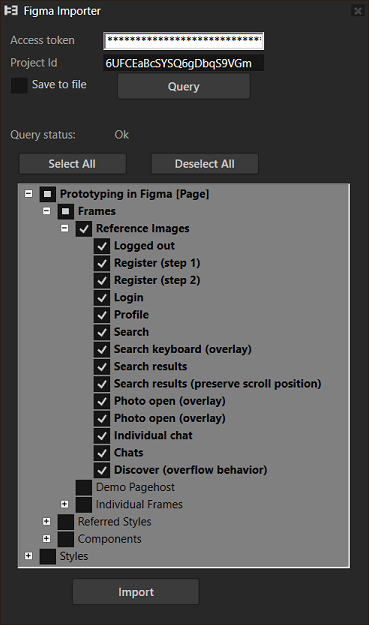
Task: Select the Profile tree label
Action: pos(131,315)
